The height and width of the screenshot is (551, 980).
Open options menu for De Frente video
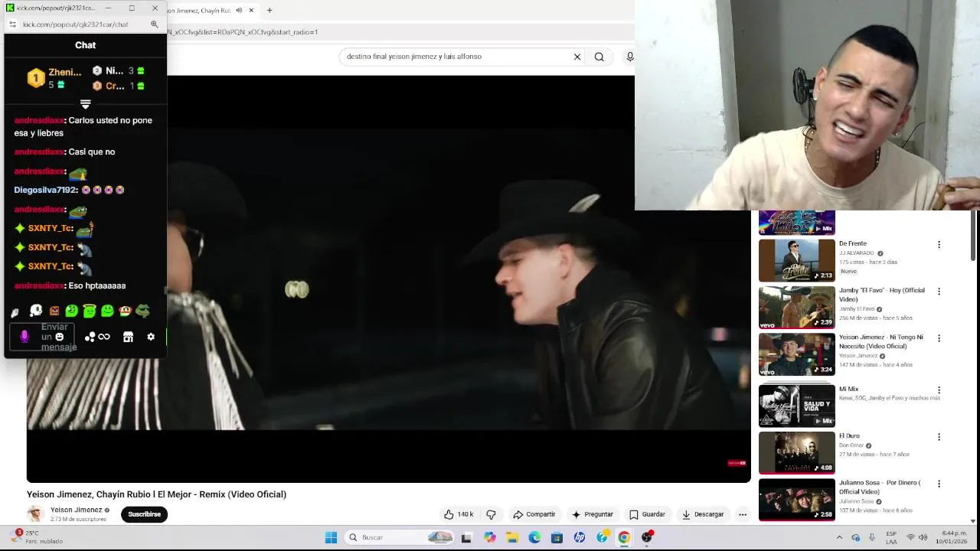pos(939,245)
